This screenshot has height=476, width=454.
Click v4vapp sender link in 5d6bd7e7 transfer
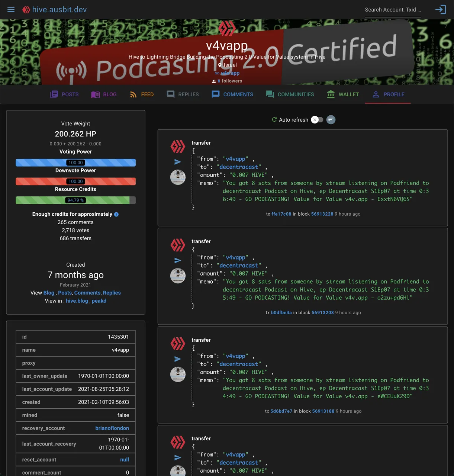[235, 356]
